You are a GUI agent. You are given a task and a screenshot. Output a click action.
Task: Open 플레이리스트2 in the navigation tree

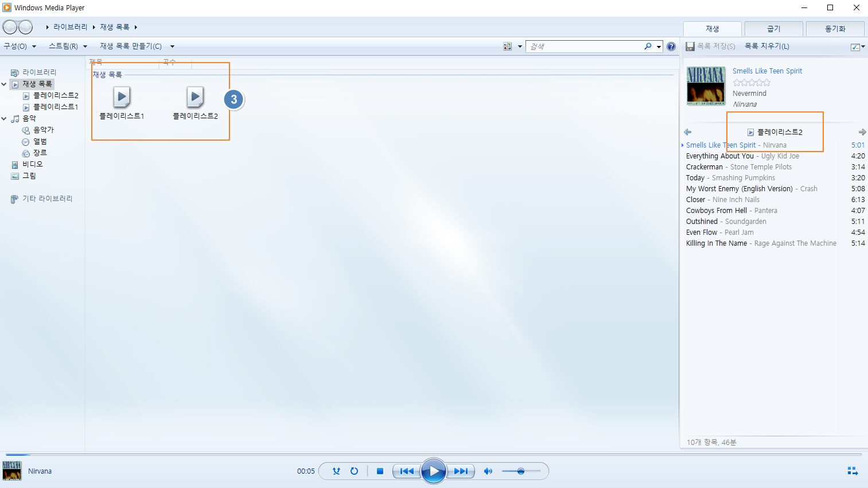point(56,95)
